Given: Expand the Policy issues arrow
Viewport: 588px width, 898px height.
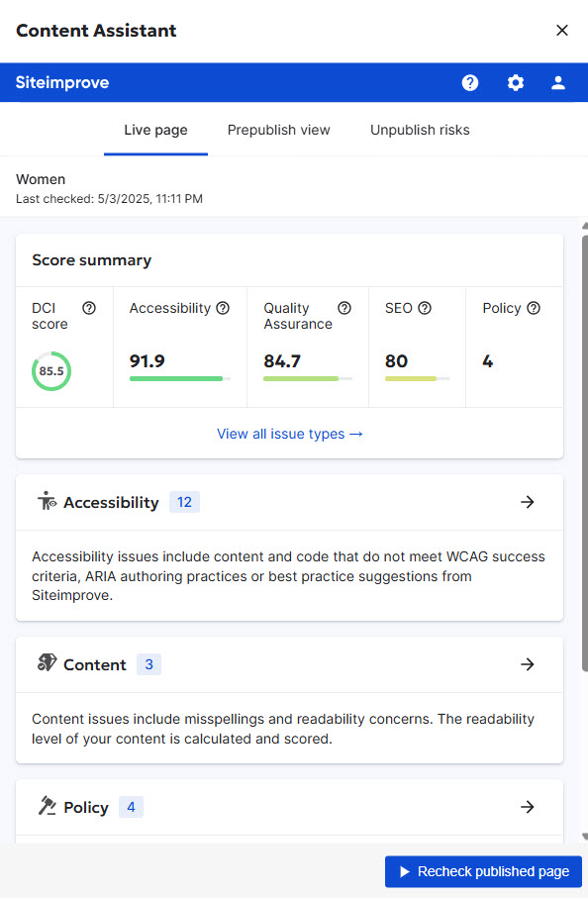Looking at the screenshot, I should 528,807.
